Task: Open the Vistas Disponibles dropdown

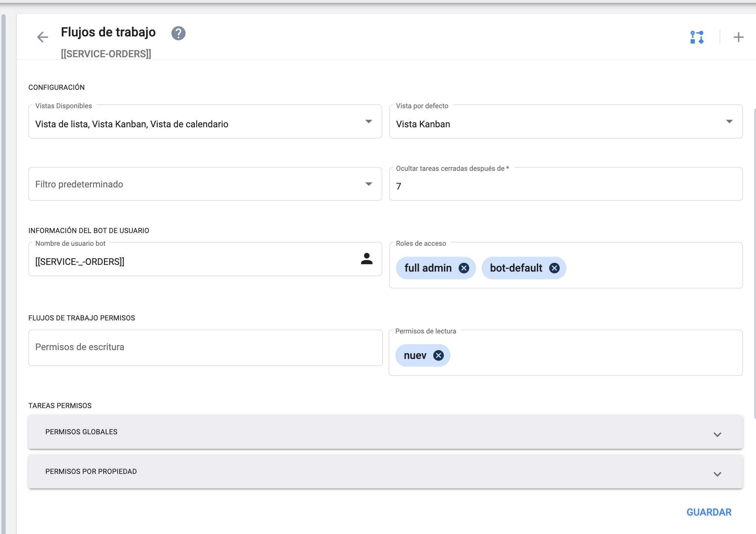Action: pyautogui.click(x=369, y=122)
